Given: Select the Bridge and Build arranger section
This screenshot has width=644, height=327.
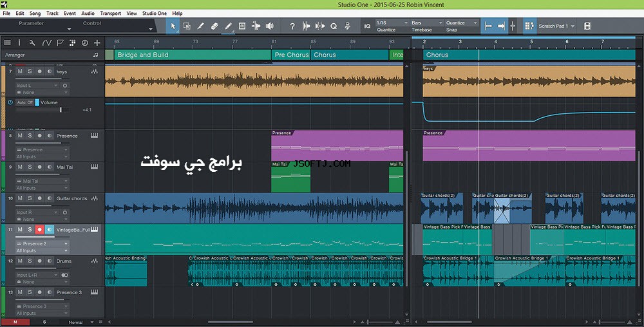Looking at the screenshot, I should (x=192, y=55).
